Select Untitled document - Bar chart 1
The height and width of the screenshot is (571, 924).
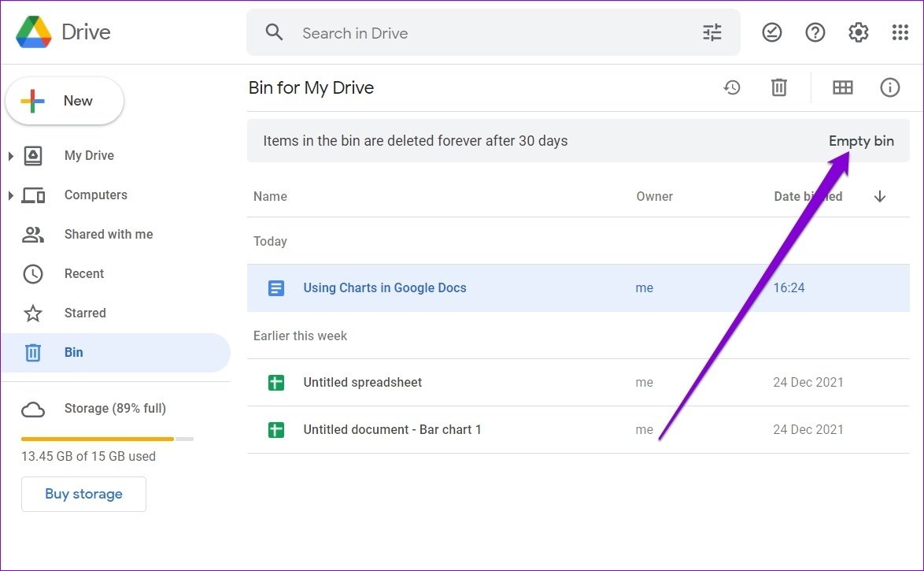(578, 429)
